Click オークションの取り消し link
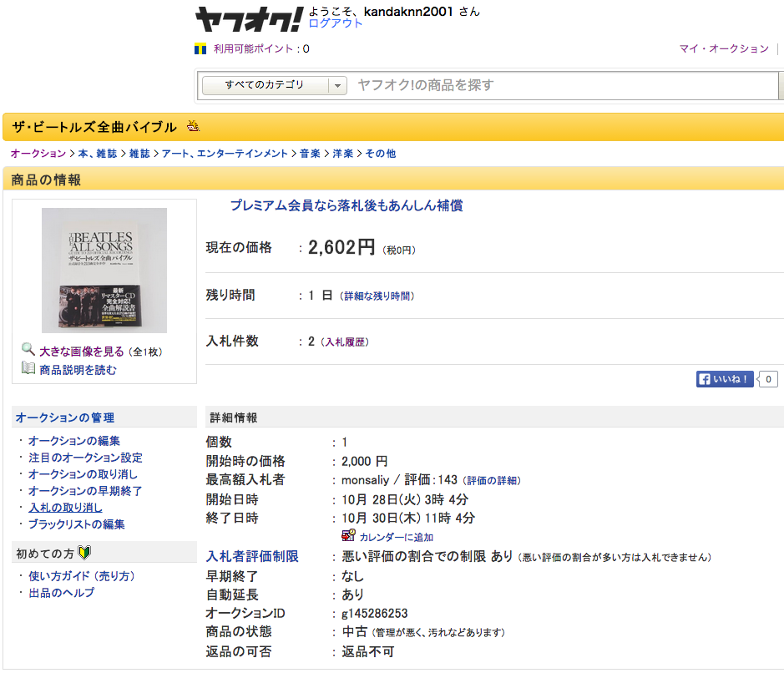The height and width of the screenshot is (673, 784). 83,474
